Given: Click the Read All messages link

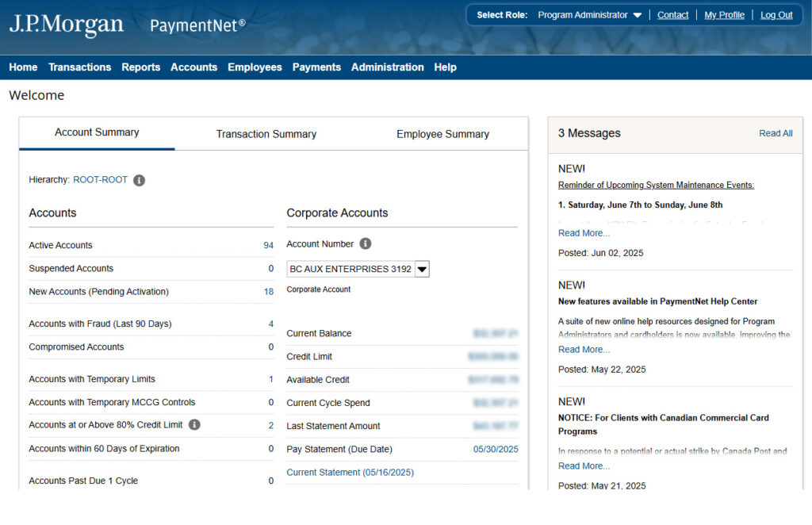Looking at the screenshot, I should pos(775,133).
